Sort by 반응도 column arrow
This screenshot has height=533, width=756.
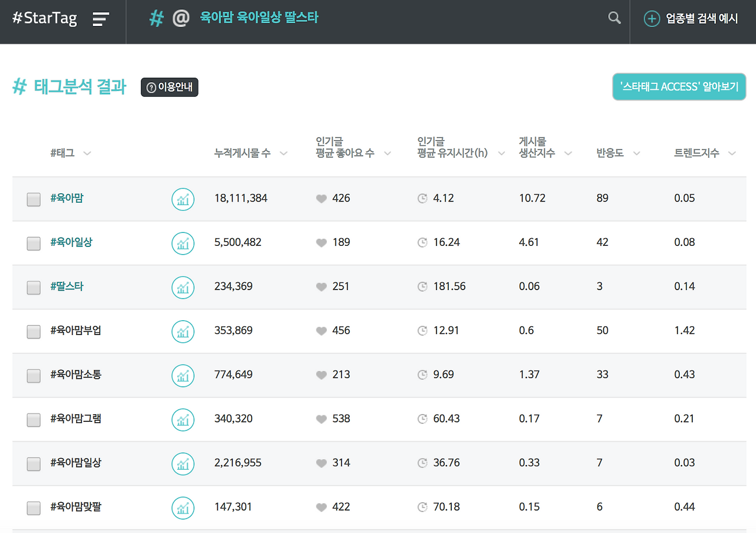coord(637,154)
